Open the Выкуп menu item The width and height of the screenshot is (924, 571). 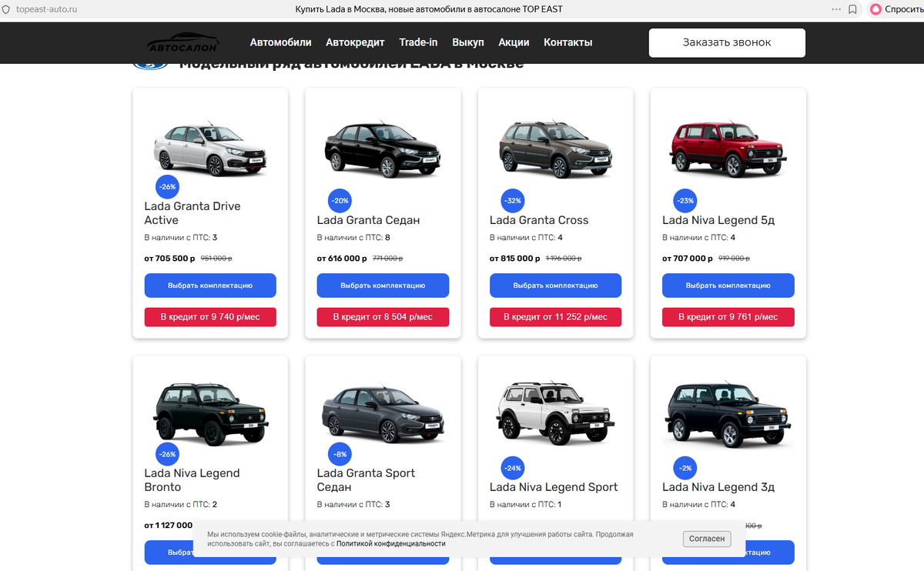click(x=468, y=42)
